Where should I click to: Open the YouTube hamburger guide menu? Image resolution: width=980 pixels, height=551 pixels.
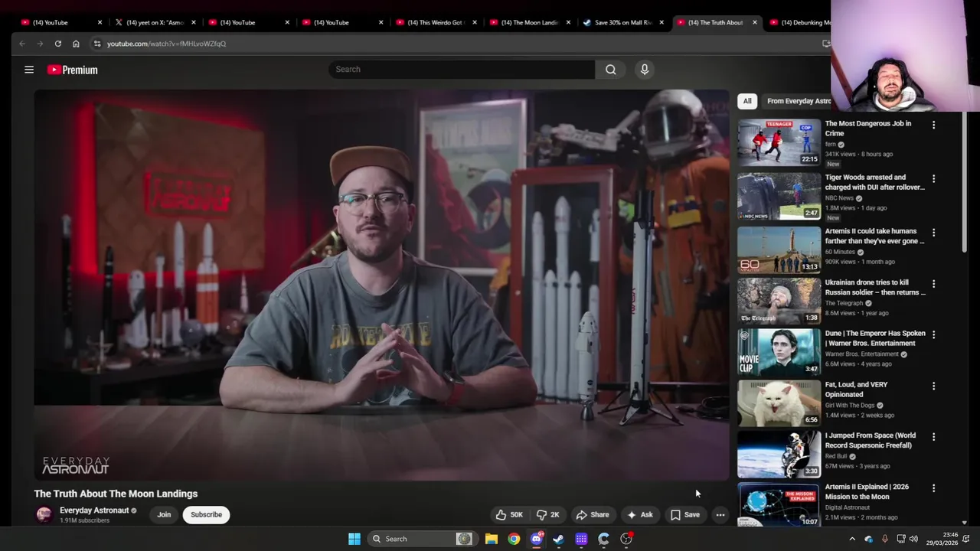(29, 70)
